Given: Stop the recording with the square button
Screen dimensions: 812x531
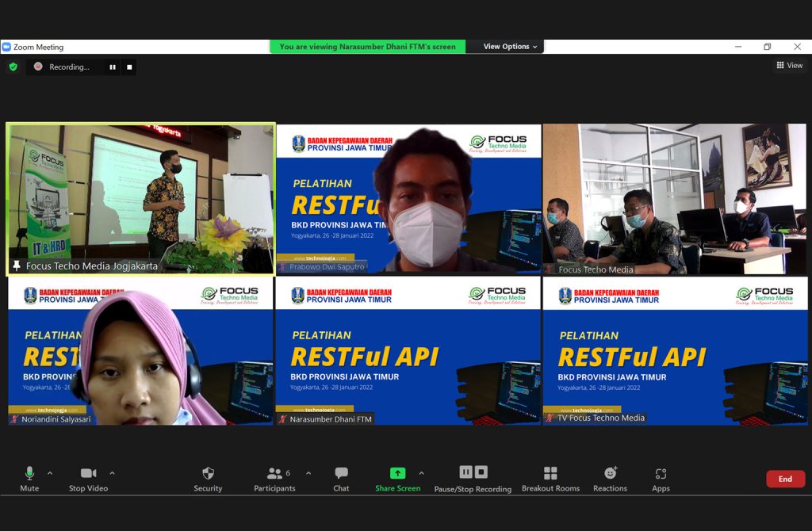Looking at the screenshot, I should click(x=128, y=67).
